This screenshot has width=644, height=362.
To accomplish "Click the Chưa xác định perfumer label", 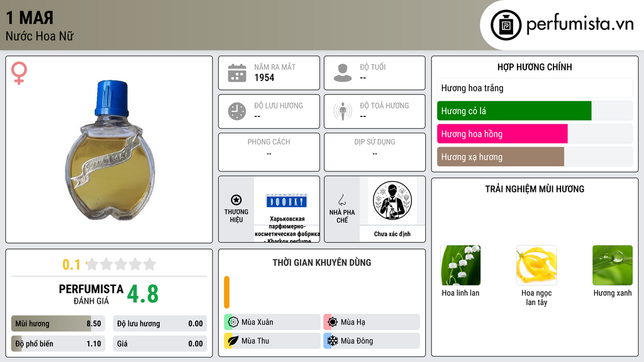I will [392, 234].
